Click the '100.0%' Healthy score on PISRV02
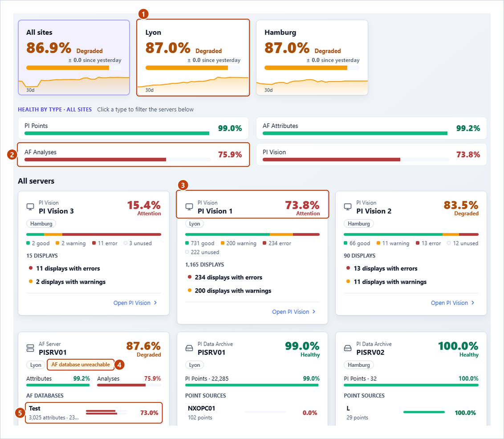504x439 pixels. point(458,346)
